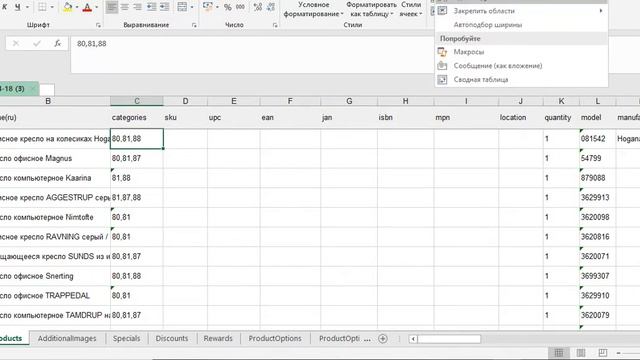Image resolution: width=640 pixels, height=360 pixels.
Task: Click horizontal scrollbar left arrow
Action: 413,339
